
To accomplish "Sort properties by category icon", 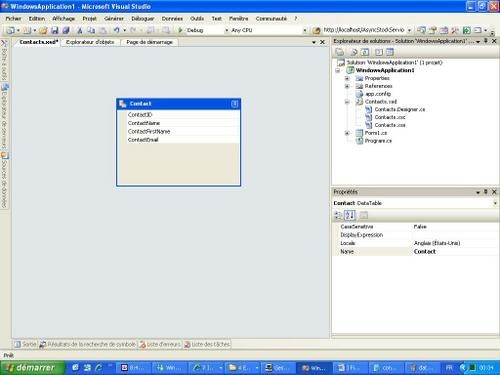I will (x=338, y=215).
